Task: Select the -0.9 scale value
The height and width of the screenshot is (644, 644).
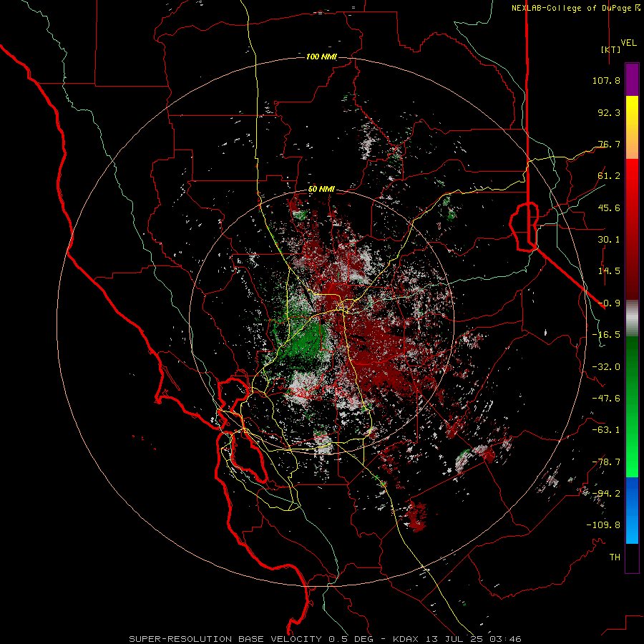Action: pos(609,303)
